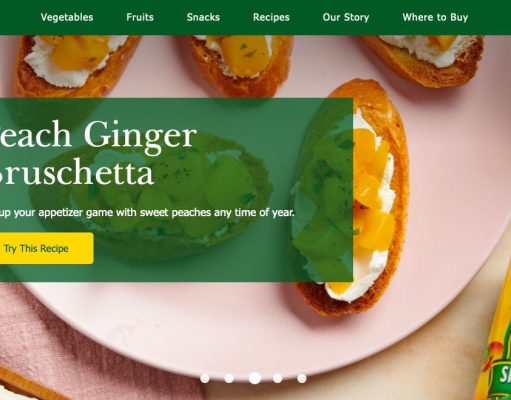Go to the Fruits section

point(140,17)
